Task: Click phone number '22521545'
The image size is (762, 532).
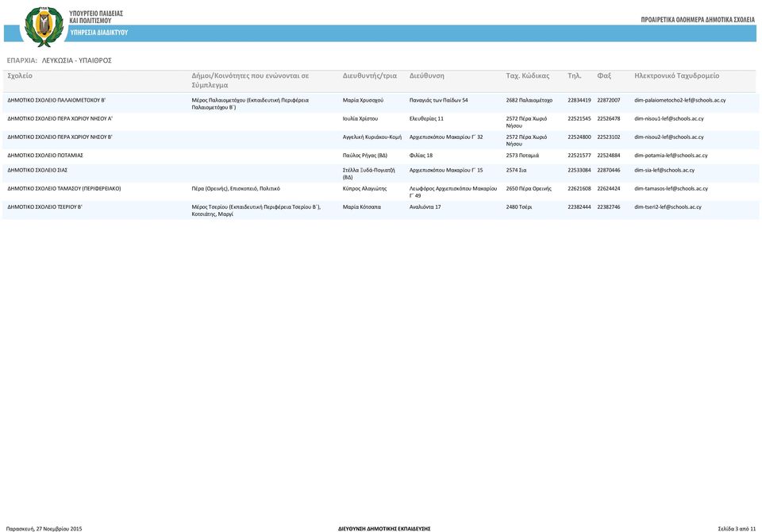Action: click(x=579, y=118)
